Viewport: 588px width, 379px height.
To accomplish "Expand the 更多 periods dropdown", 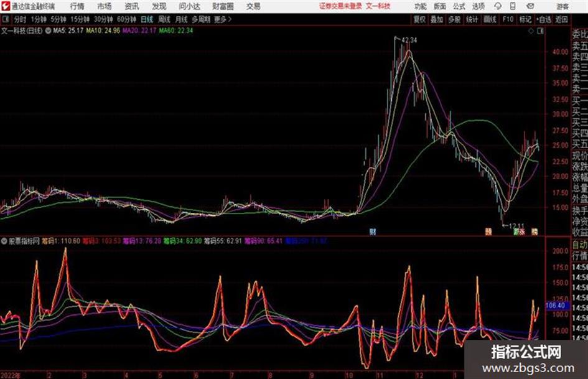I will [x=223, y=19].
